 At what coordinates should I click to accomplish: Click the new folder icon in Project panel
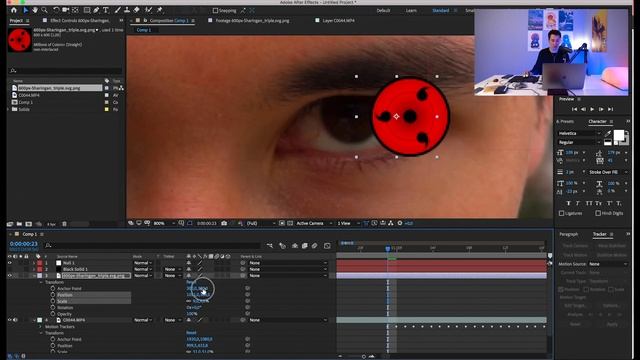point(19,224)
